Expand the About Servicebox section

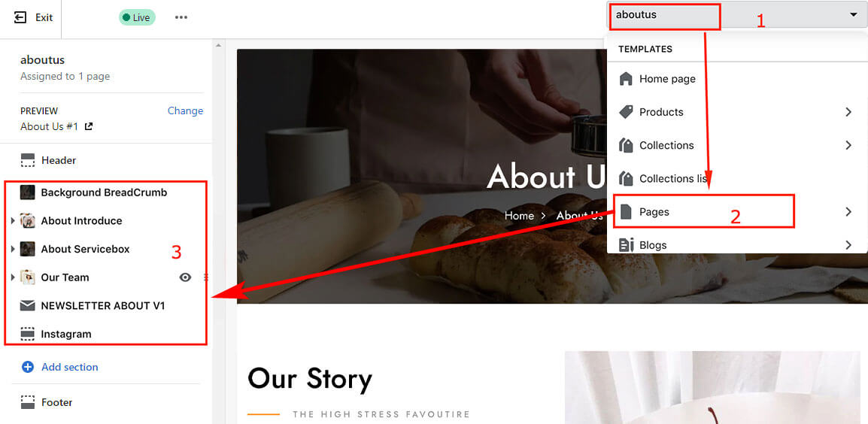(x=13, y=249)
